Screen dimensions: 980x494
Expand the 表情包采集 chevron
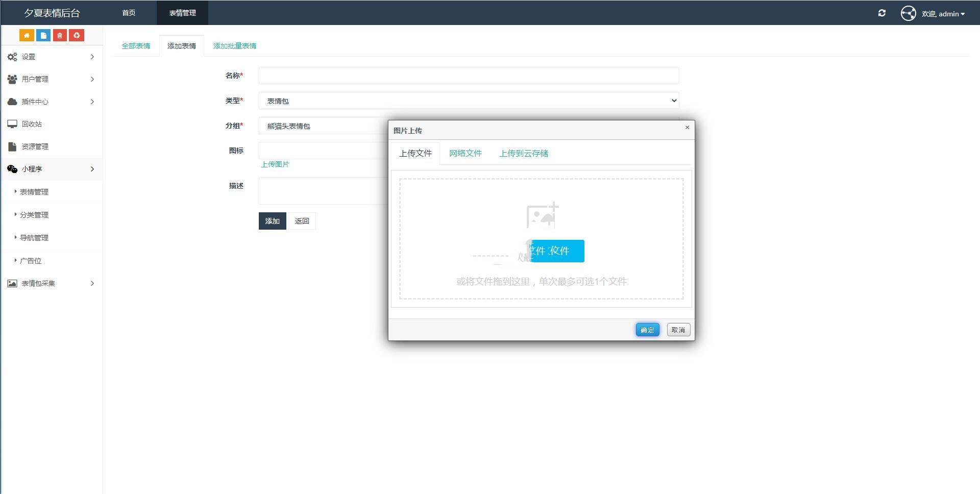click(x=92, y=283)
